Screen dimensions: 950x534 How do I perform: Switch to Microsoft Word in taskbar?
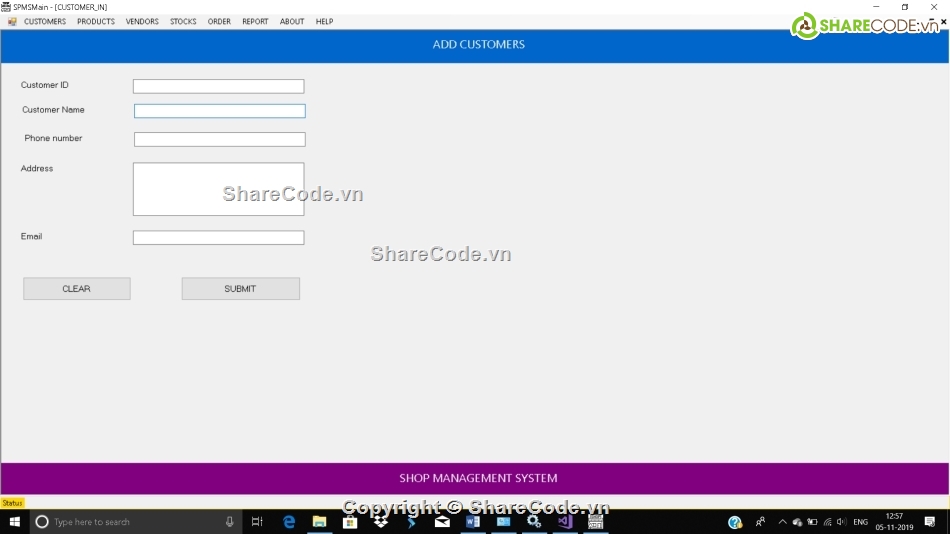pos(473,521)
